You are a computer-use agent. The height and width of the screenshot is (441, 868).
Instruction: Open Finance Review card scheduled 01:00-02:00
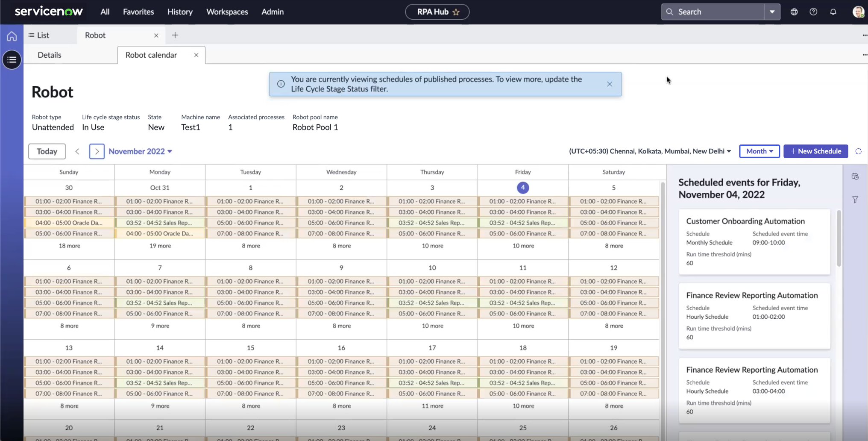754,316
